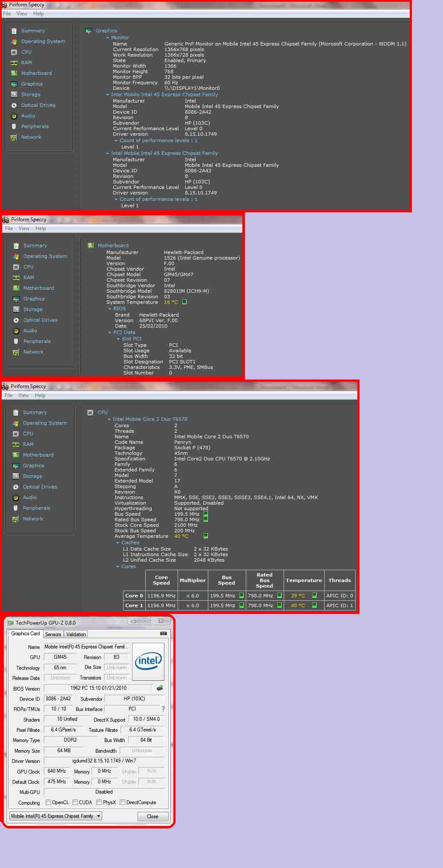Select Audio in the Speccy Graphics window sidebar

(x=28, y=116)
